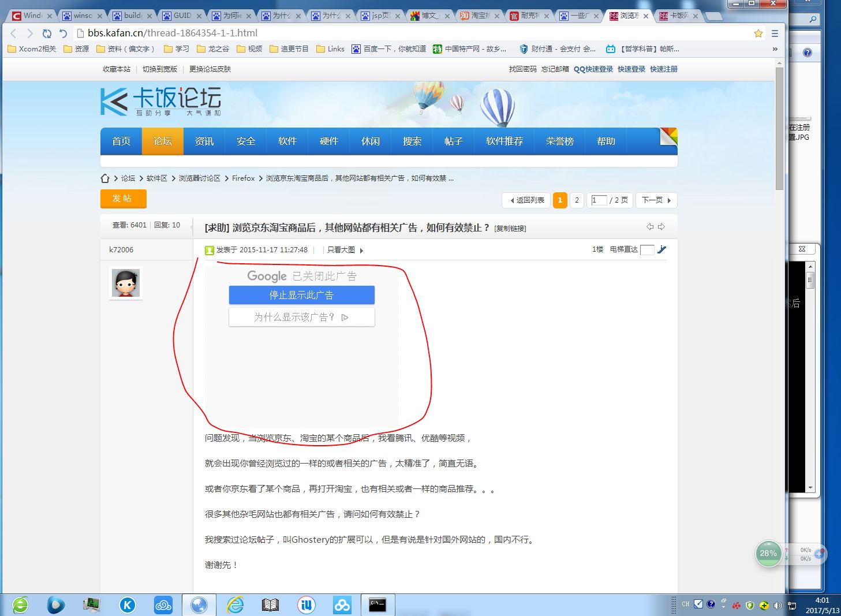Screen dimensions: 841x616
Task: Open the 资源 bookmark folder
Action: (76, 49)
